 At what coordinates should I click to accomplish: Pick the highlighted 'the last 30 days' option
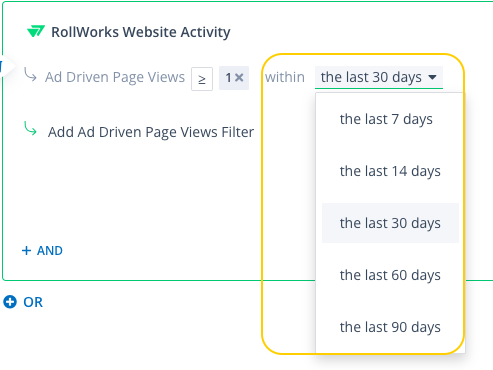tap(390, 223)
